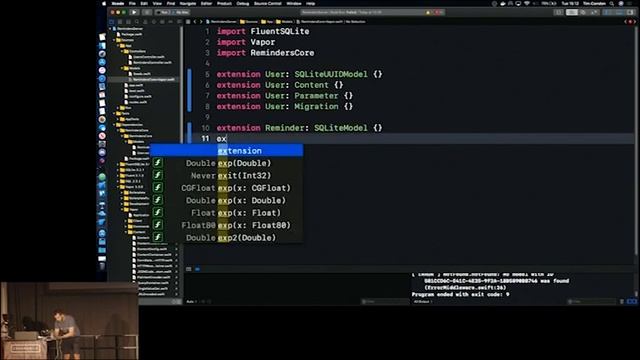This screenshot has height=360, width=640.
Task: Toggle the debug area visibility button
Action: (x=620, y=12)
